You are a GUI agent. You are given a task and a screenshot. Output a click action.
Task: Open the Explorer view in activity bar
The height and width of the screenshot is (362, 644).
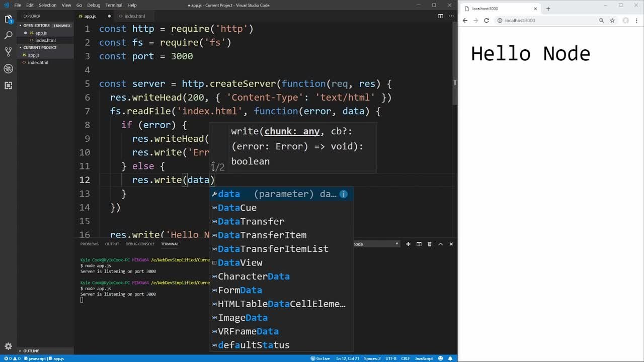8,19
